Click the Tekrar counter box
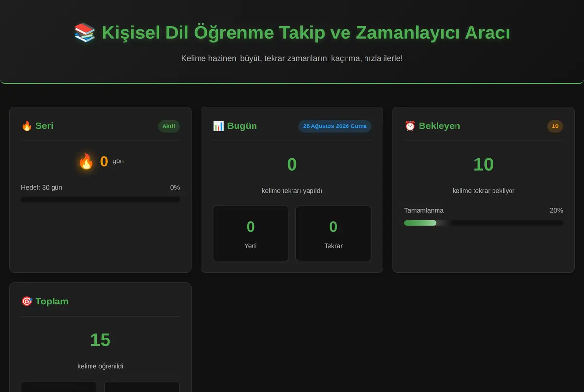 pos(333,233)
